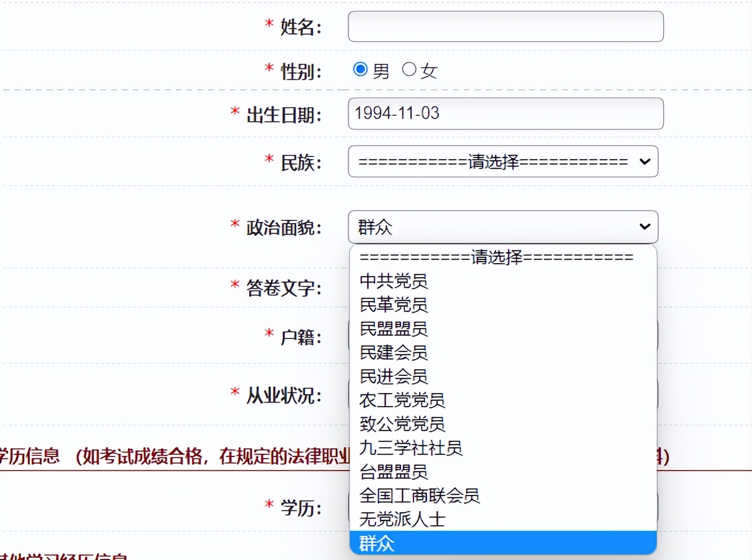Choose 民进会员 in the dropdown
This screenshot has width=752, height=560.
(x=393, y=377)
